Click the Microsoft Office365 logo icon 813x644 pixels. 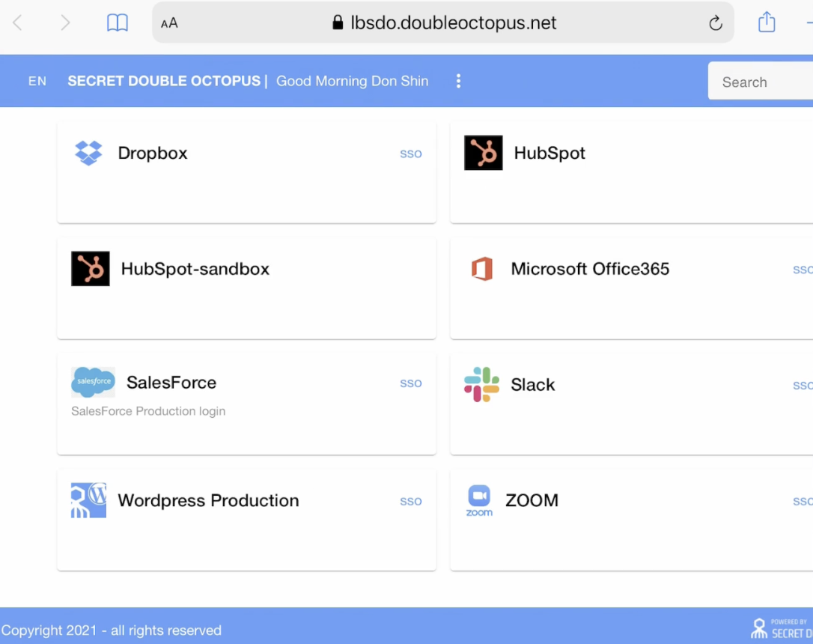pyautogui.click(x=481, y=269)
